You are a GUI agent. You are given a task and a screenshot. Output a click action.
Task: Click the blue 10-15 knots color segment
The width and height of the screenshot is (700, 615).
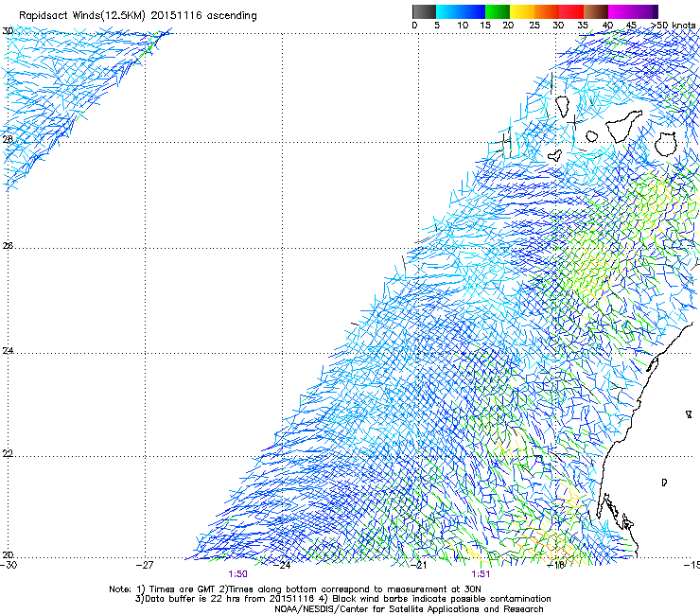(472, 11)
